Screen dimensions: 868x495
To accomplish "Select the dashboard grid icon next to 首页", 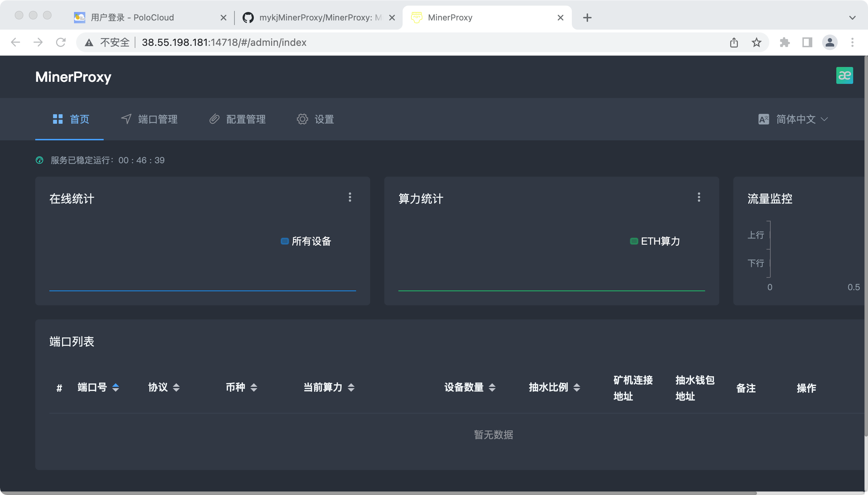I will point(58,119).
